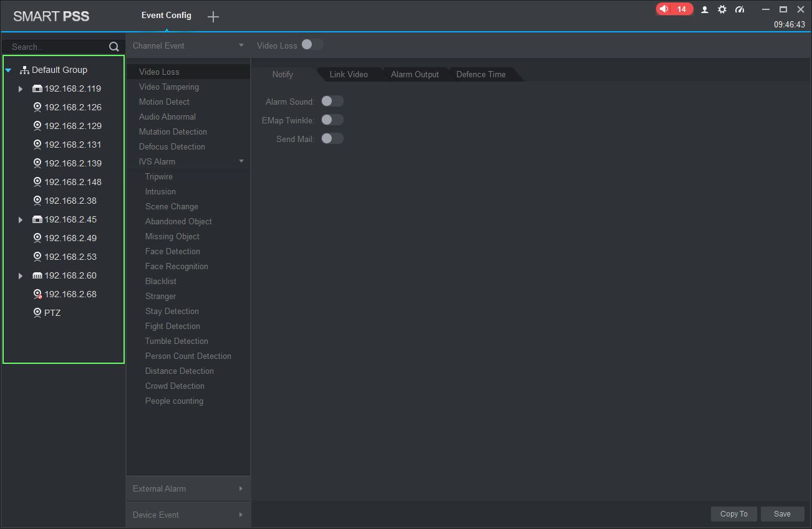Select the Missing Object alarm
812x529 pixels.
coord(188,236)
